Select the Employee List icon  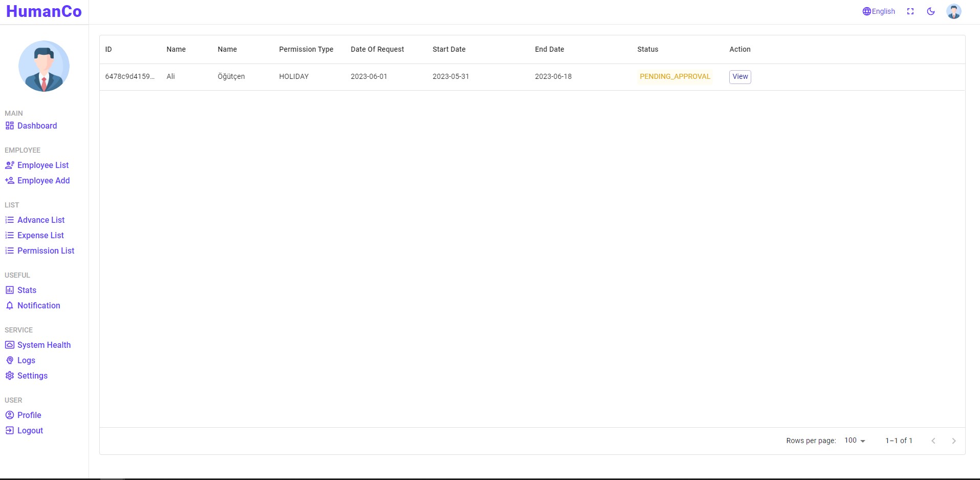pos(10,165)
